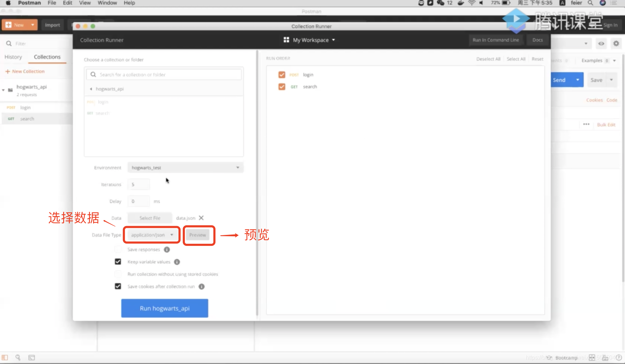Screen dimensions: 625x364
Task: Click the Iterations input field
Action: 139,184
